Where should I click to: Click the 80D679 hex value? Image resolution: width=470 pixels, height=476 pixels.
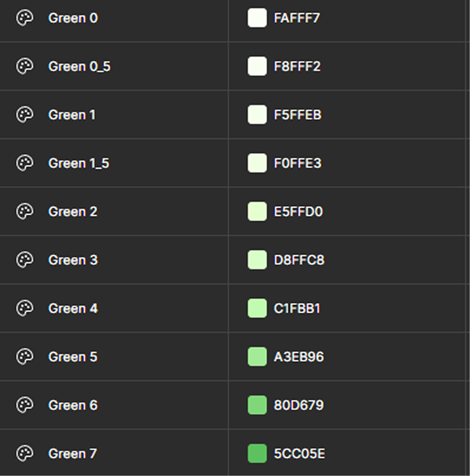[299, 405]
